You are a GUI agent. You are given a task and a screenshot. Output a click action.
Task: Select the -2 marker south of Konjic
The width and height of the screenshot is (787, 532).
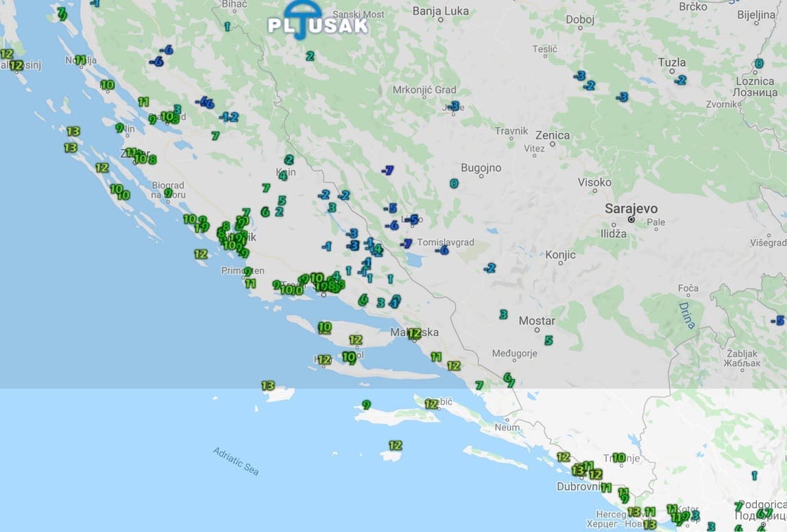coord(489,268)
